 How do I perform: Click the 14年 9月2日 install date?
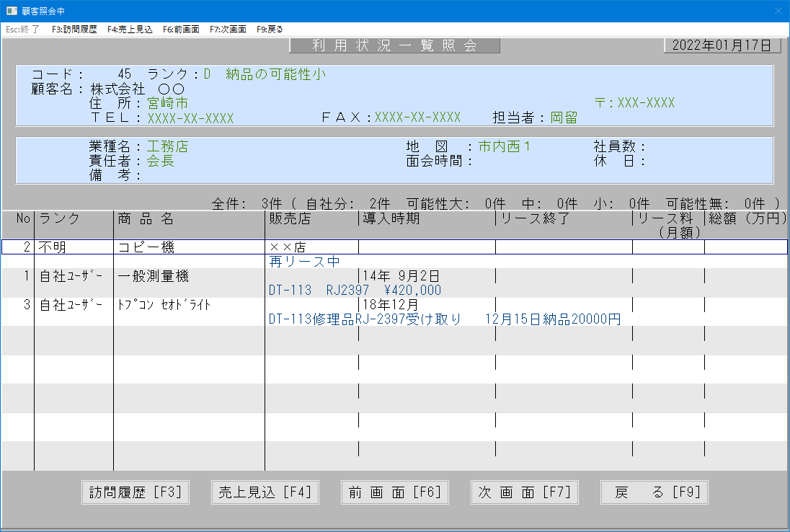click(x=401, y=276)
